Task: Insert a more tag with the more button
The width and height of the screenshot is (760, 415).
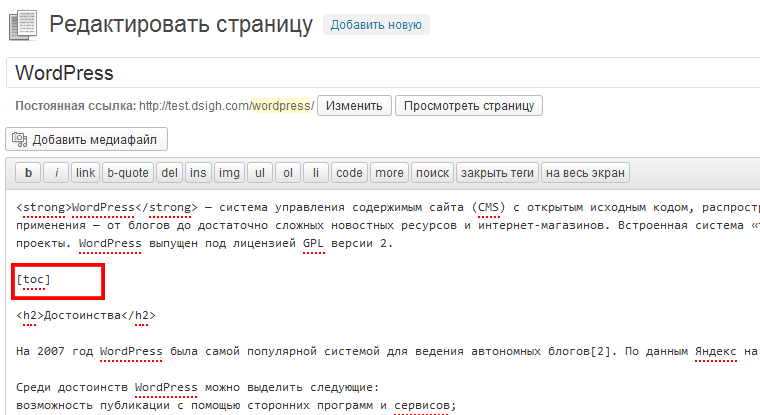Action: click(x=389, y=173)
